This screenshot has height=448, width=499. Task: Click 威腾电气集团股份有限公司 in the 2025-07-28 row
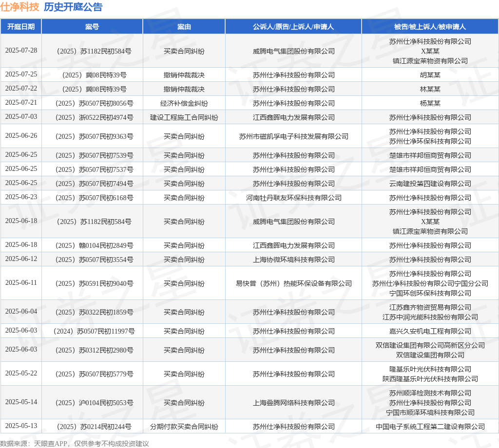tap(293, 51)
